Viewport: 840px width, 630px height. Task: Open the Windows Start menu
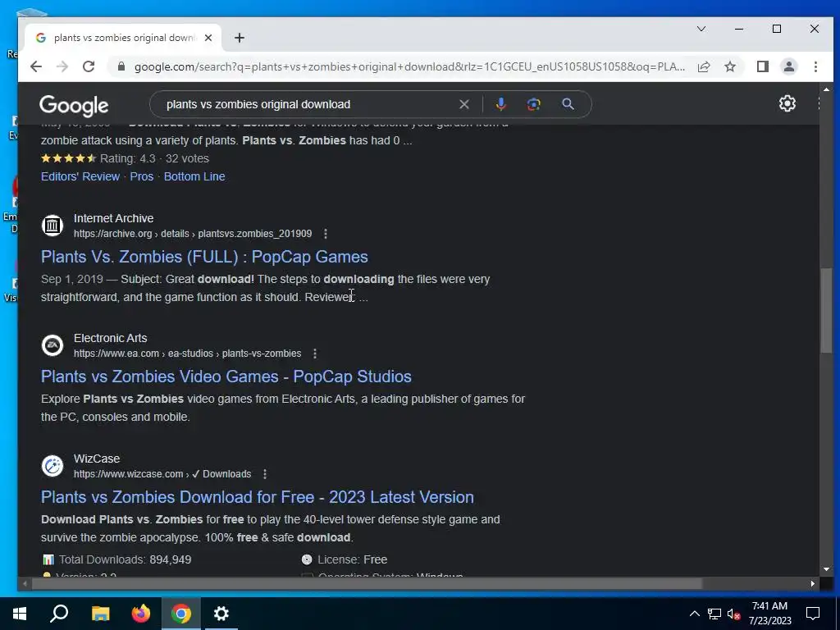pyautogui.click(x=20, y=614)
